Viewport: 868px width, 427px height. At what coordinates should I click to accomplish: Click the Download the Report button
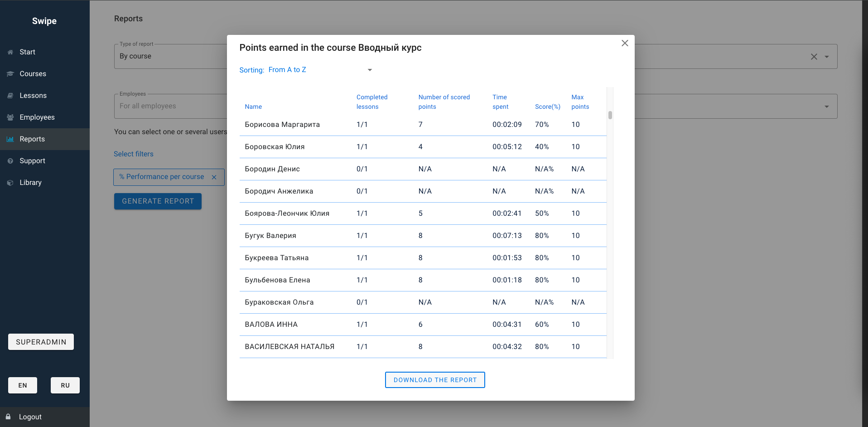point(435,380)
